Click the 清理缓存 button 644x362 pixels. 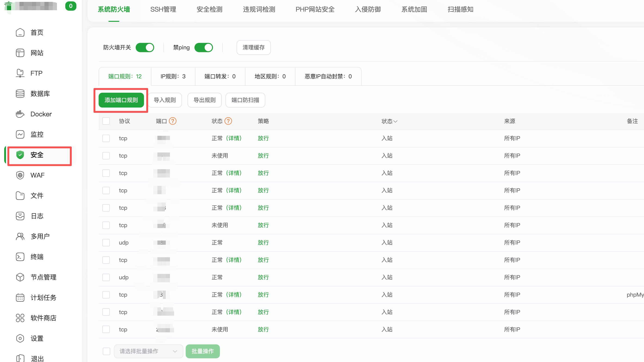[x=253, y=48]
